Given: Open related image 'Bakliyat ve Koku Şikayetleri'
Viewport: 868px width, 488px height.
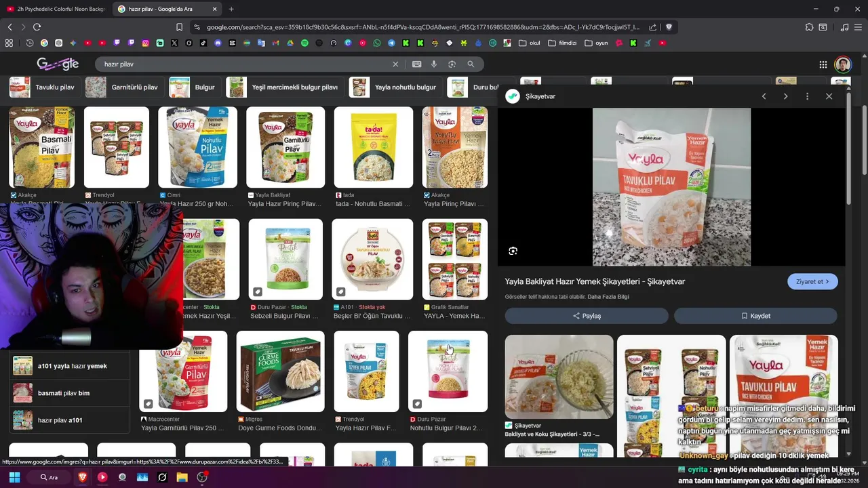Looking at the screenshot, I should tap(559, 377).
